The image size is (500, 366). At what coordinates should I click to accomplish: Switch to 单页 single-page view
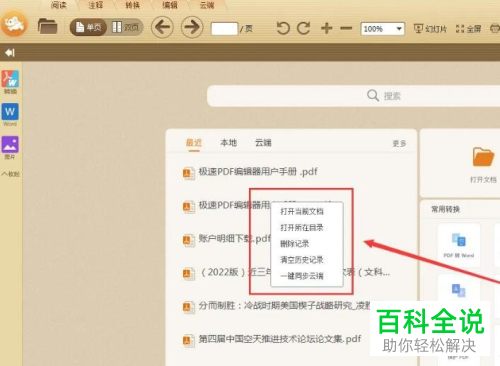click(x=88, y=27)
